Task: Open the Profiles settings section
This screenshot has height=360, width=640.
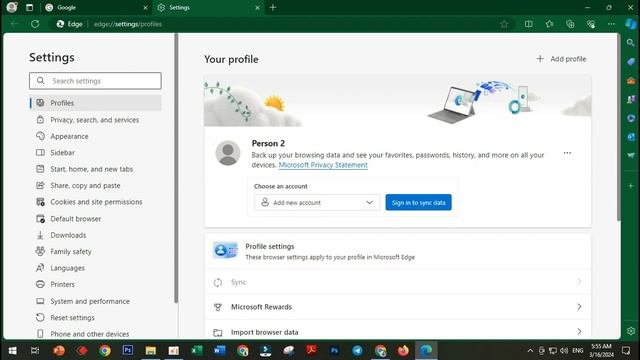Action: [96, 103]
